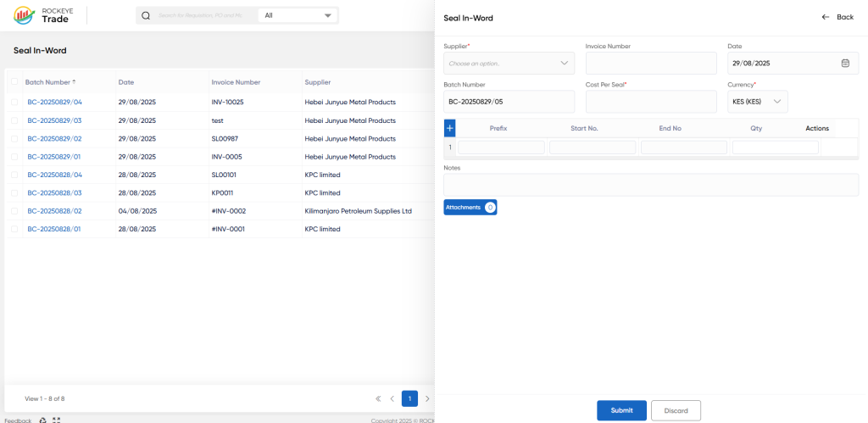
Task: Click the Cost Per Seal input field
Action: [651, 102]
